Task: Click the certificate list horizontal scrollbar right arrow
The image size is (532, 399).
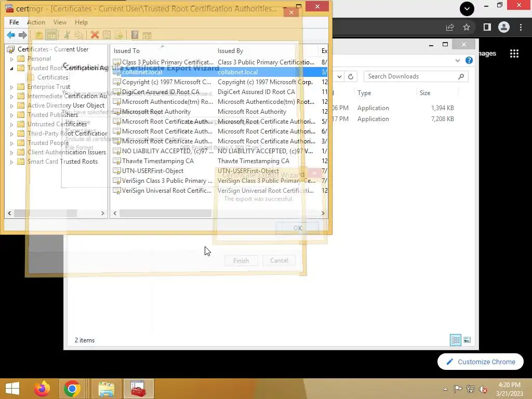Action: pos(323,213)
